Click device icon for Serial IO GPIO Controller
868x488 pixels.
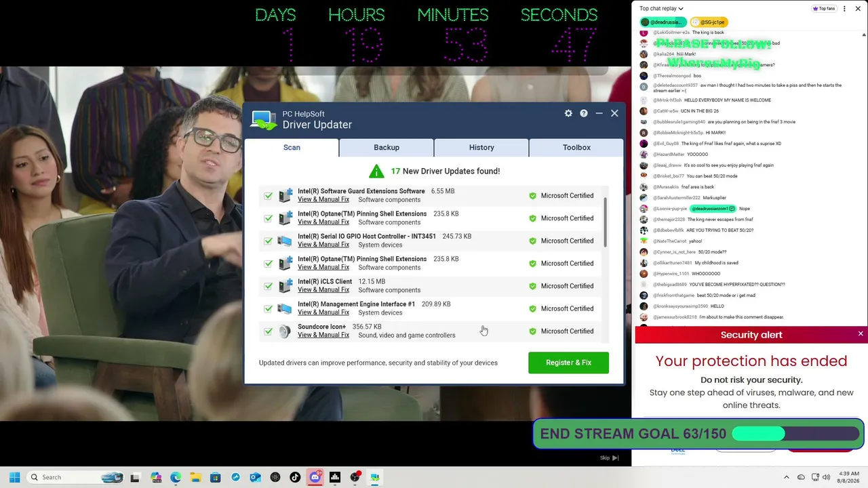285,241
